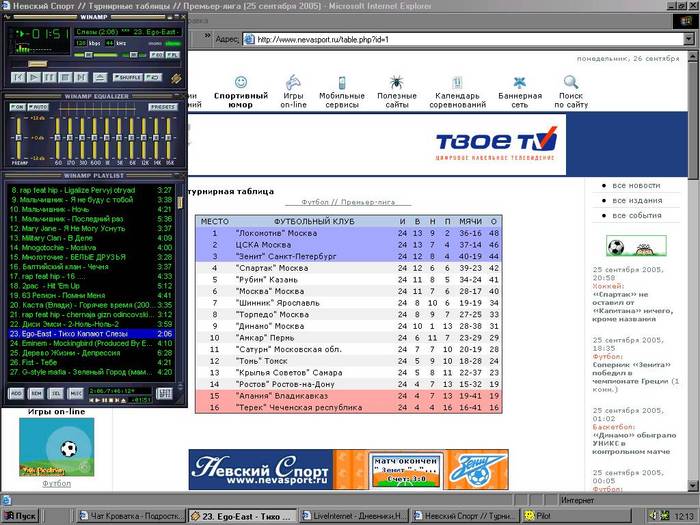700x525 pixels.
Task: Click "Зенит" Санкт-Петербург table row
Action: [349, 256]
